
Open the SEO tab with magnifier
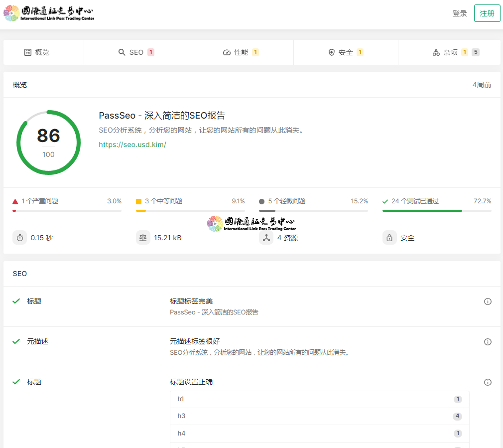(x=136, y=52)
